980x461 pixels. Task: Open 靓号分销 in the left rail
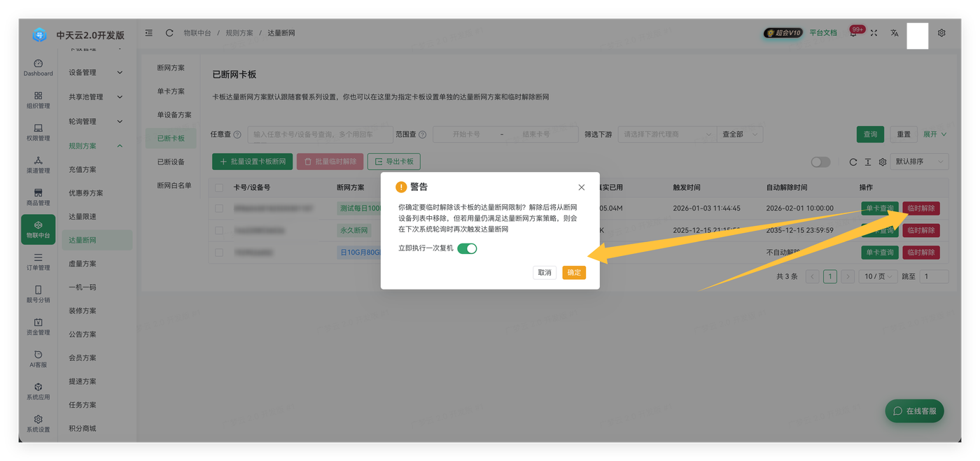[38, 294]
